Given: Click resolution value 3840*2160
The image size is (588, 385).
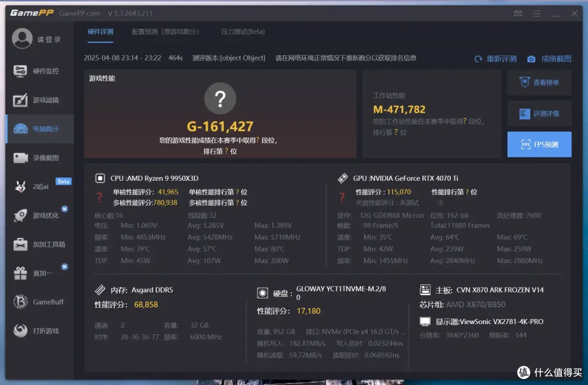Looking at the screenshot, I should pyautogui.click(x=462, y=335).
